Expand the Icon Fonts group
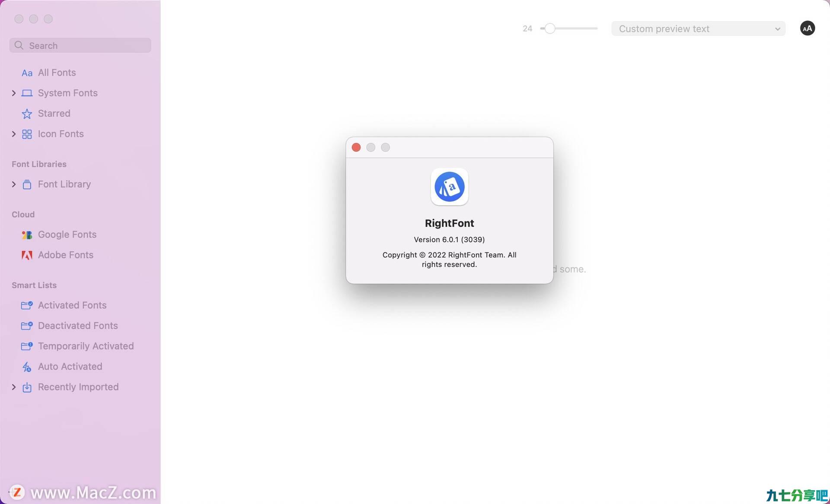This screenshot has width=830, height=504. (x=14, y=134)
